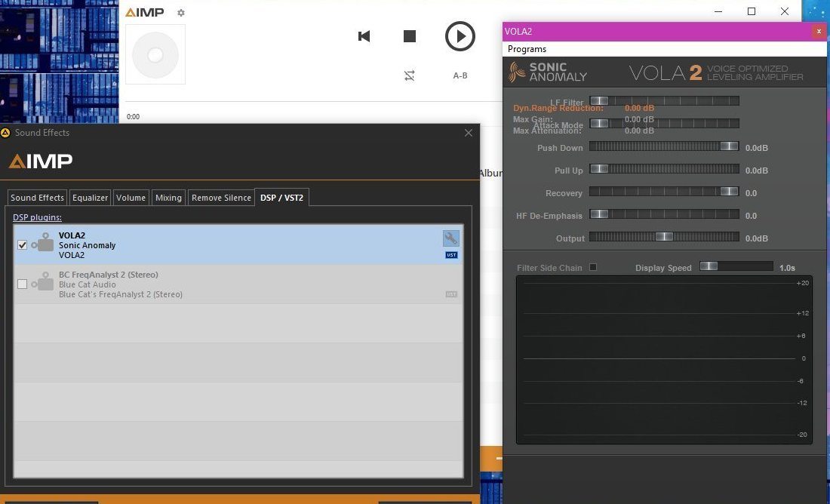Adjust the Push Down slider

click(x=664, y=146)
